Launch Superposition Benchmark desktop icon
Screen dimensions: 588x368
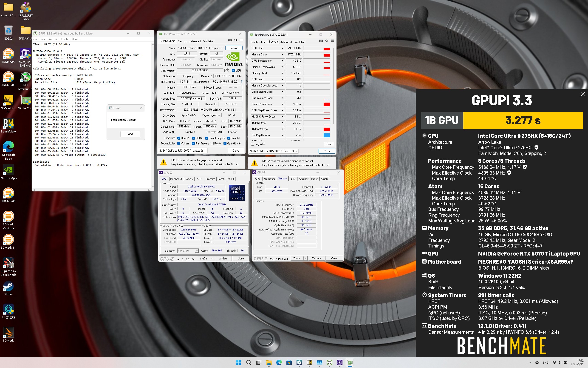click(x=8, y=267)
